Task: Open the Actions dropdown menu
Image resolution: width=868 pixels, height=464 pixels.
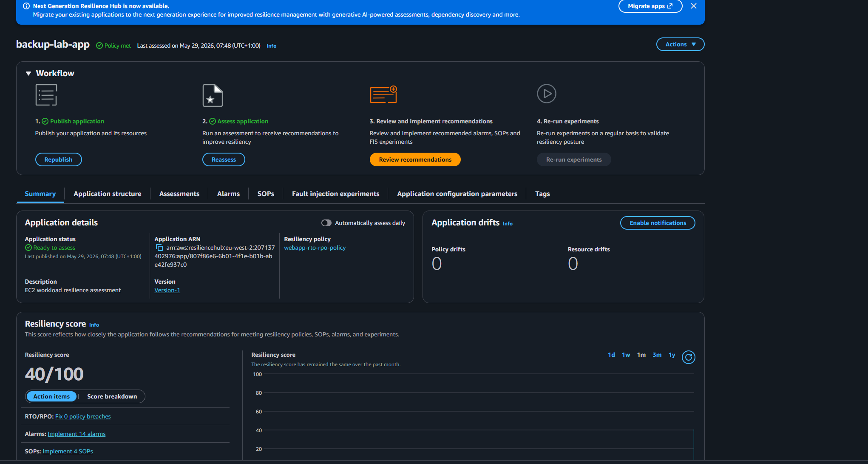Action: pyautogui.click(x=680, y=44)
